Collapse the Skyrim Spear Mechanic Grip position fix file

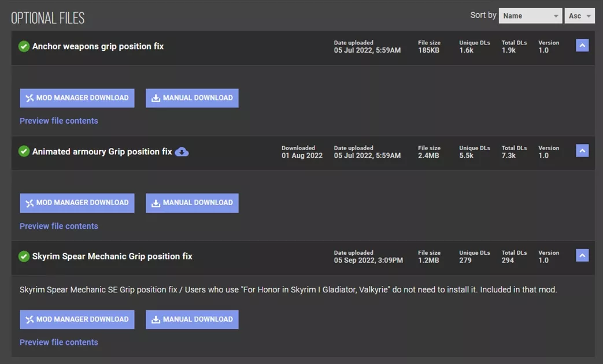582,255
